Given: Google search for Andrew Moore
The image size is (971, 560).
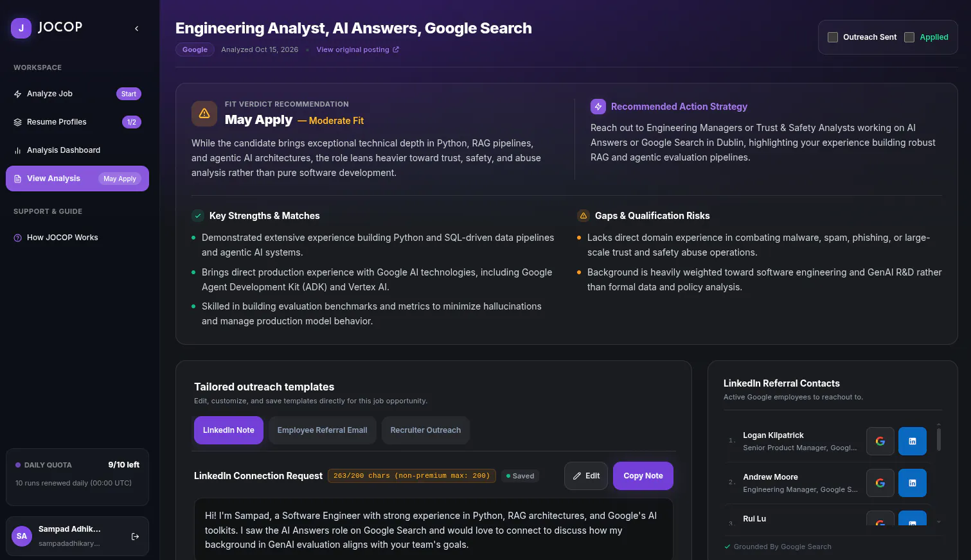Looking at the screenshot, I should click(880, 483).
